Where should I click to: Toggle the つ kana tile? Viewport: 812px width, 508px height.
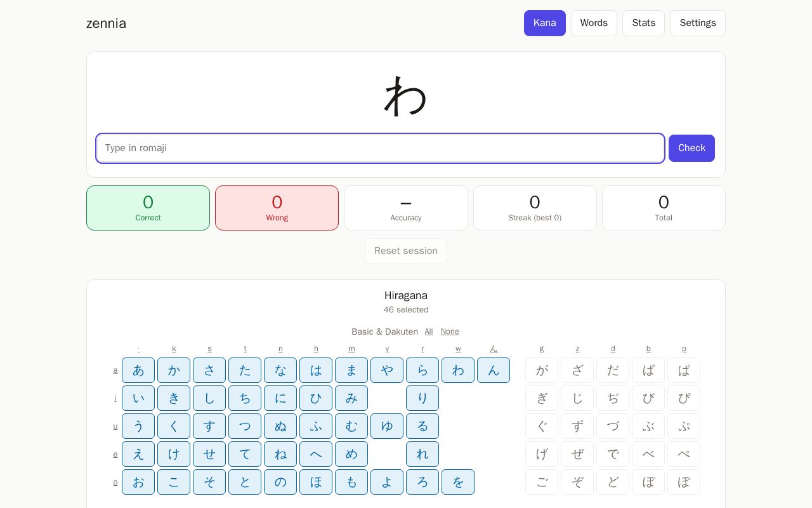tap(245, 426)
